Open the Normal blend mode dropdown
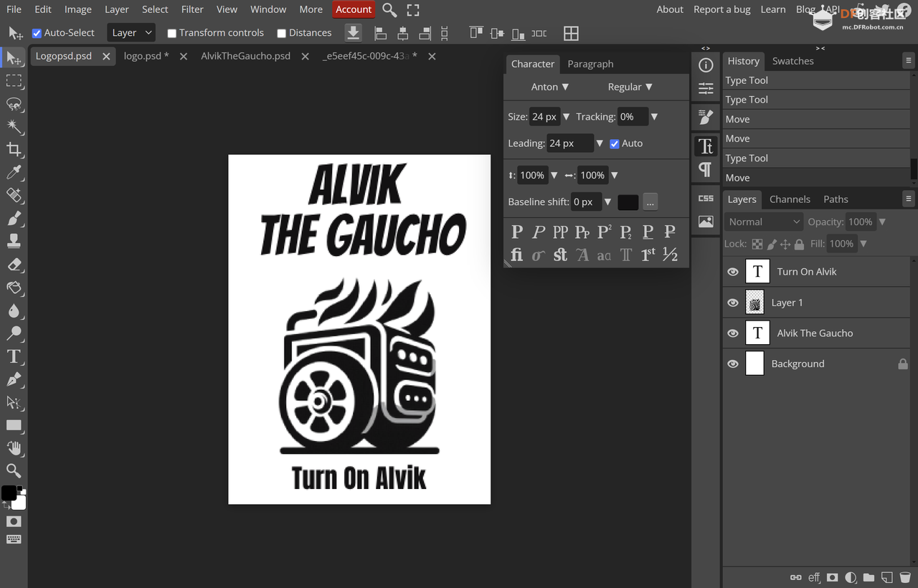The image size is (918, 588). coord(764,222)
